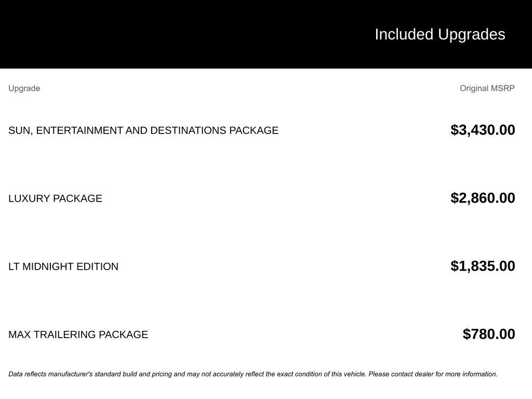Click the $1,835.00 price
This screenshot has width=532, height=399.
(x=483, y=266)
